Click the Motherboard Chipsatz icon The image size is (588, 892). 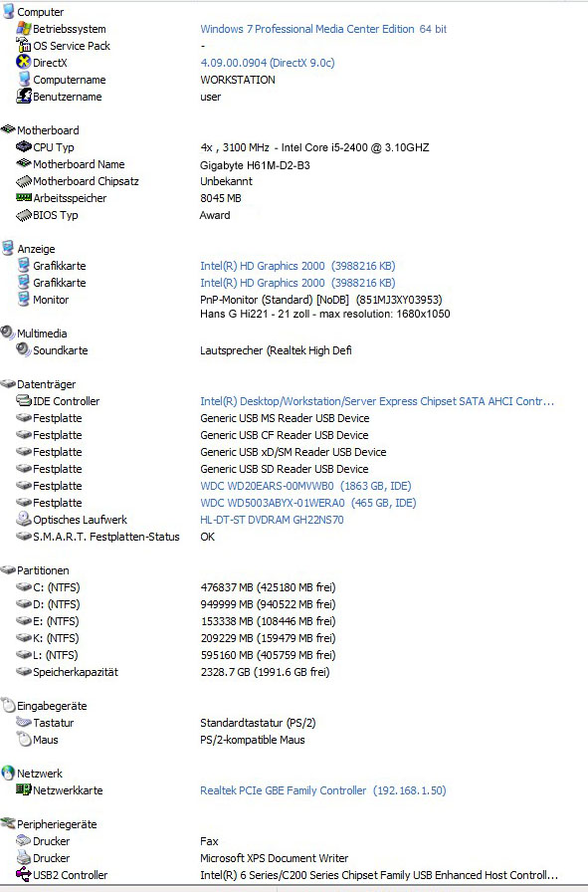23,181
